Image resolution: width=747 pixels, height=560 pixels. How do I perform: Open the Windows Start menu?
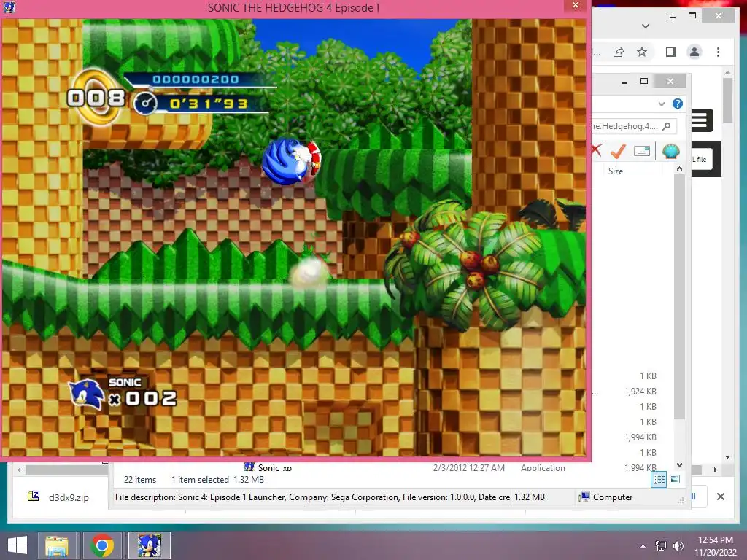click(18, 545)
